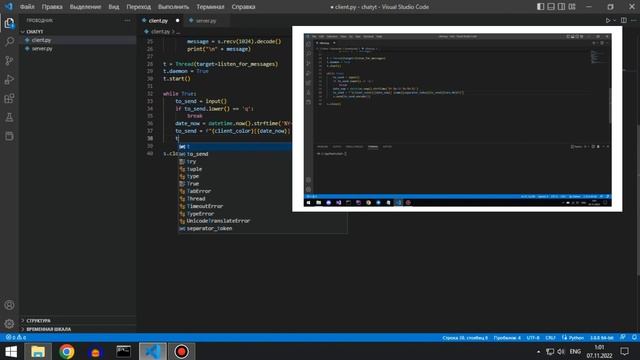Click client.py in the breadcrumb
This screenshot has width=640, height=360.
pos(160,31)
